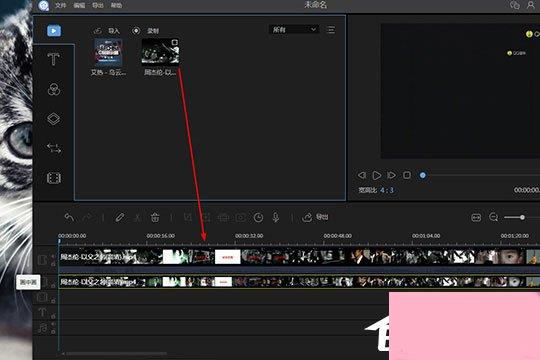
Task: Expand the media filter dropdown
Action: pyautogui.click(x=294, y=30)
